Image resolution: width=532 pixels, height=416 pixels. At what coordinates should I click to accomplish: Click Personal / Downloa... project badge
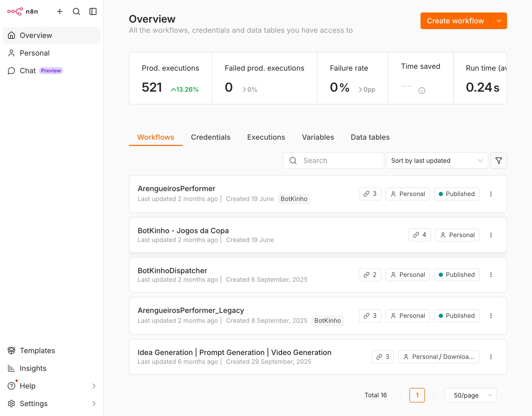coord(439,357)
